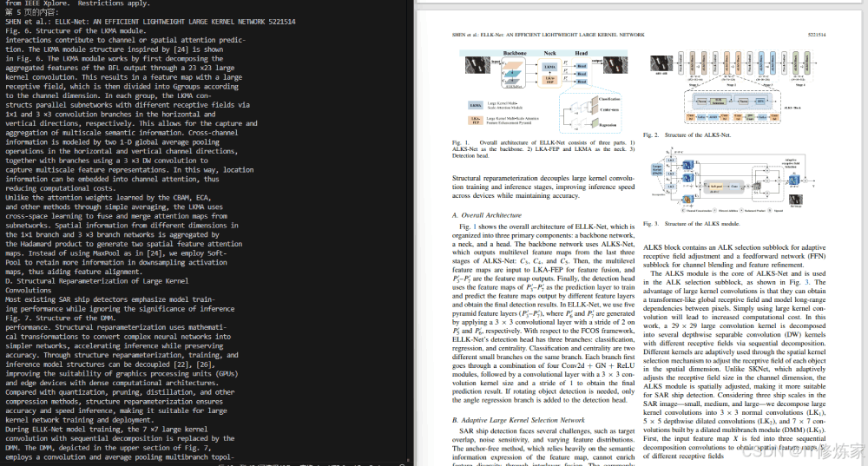
Task: Click the terminal header line 'SHEN et al.: ELLK-NET: AN EFFICIENT LIGHTWEIGHT'
Action: click(150, 22)
